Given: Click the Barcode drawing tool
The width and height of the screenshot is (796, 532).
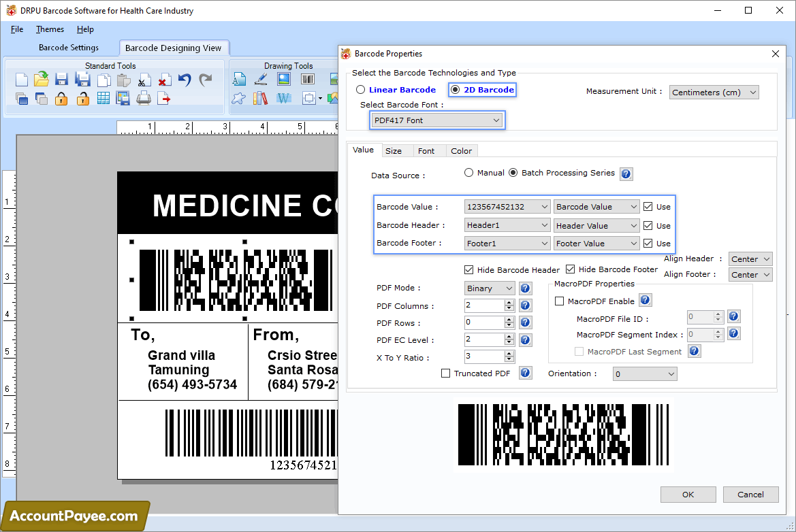Looking at the screenshot, I should tap(308, 80).
